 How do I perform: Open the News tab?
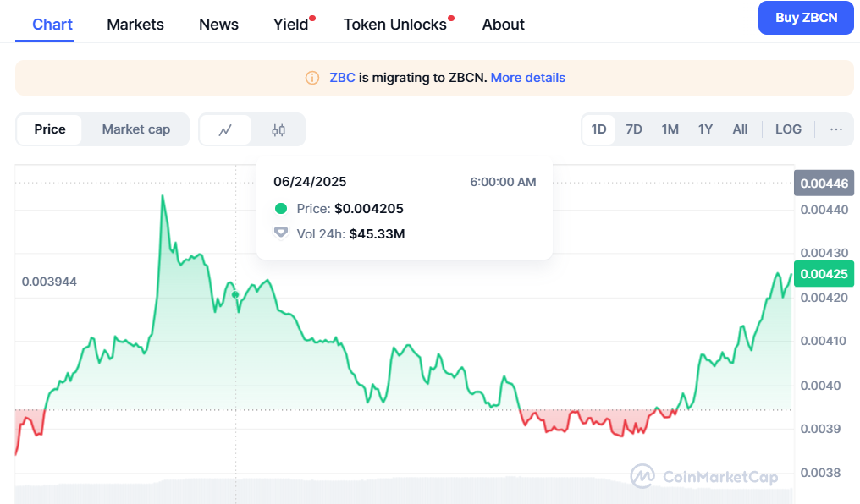[x=218, y=25]
